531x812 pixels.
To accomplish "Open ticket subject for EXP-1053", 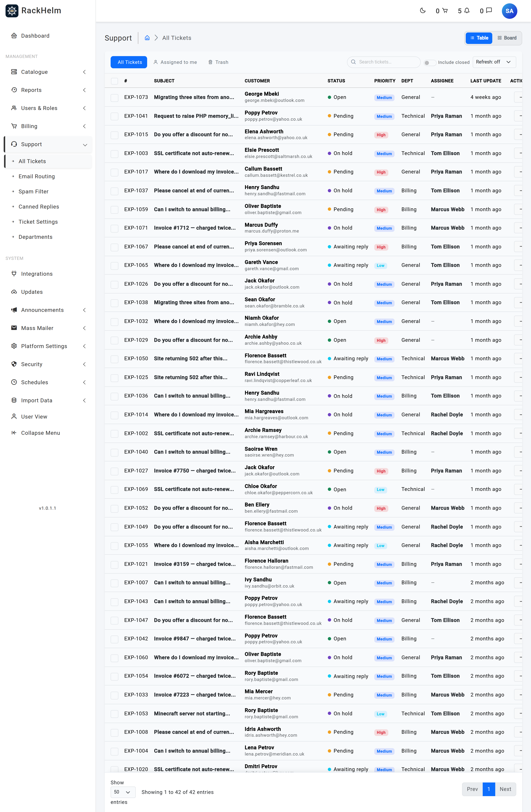I will 192,713.
